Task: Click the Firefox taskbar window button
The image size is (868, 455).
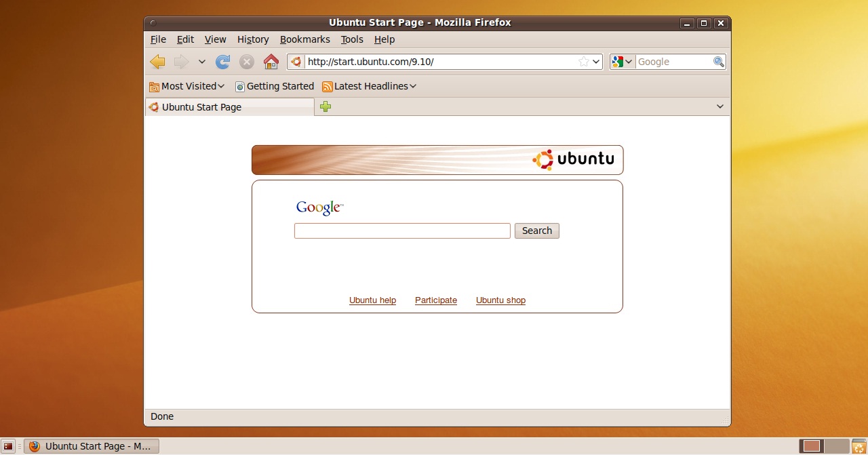Action: [x=92, y=446]
